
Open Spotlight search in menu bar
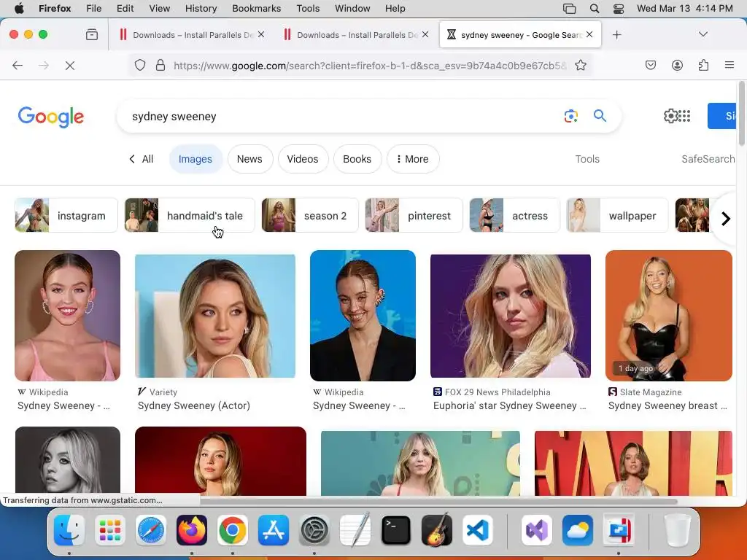pos(594,8)
